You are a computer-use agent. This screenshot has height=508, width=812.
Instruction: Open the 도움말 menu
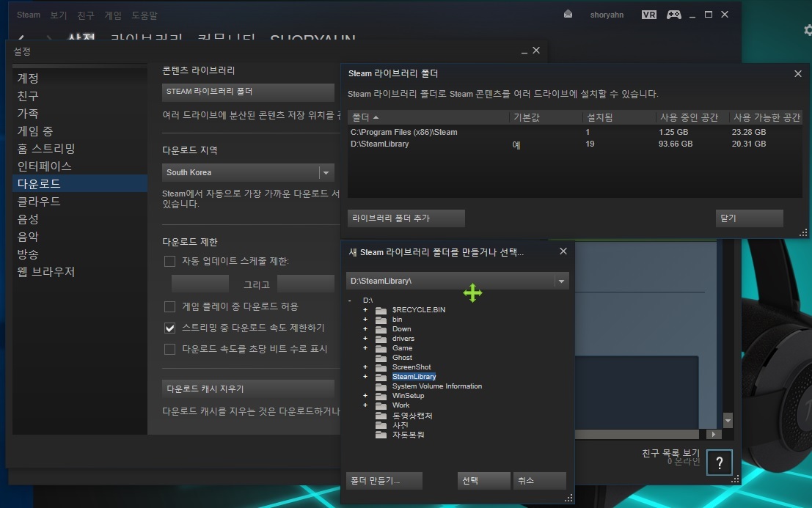point(144,15)
